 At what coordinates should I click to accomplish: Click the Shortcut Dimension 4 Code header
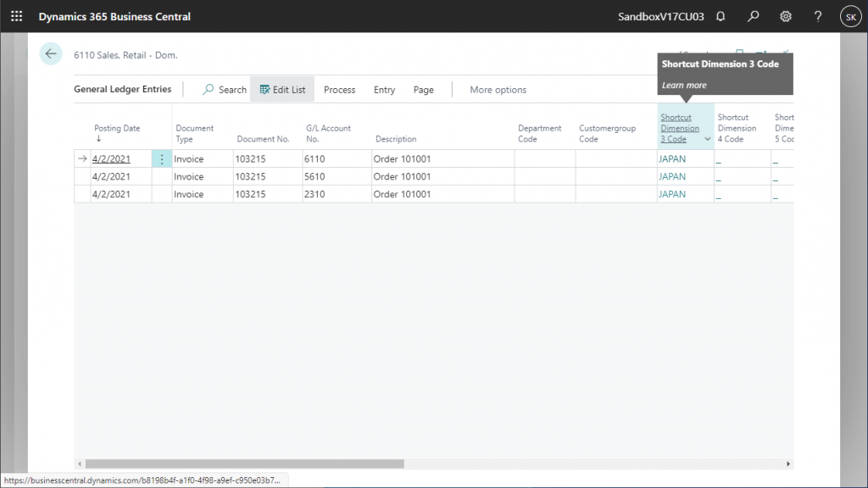(x=737, y=129)
